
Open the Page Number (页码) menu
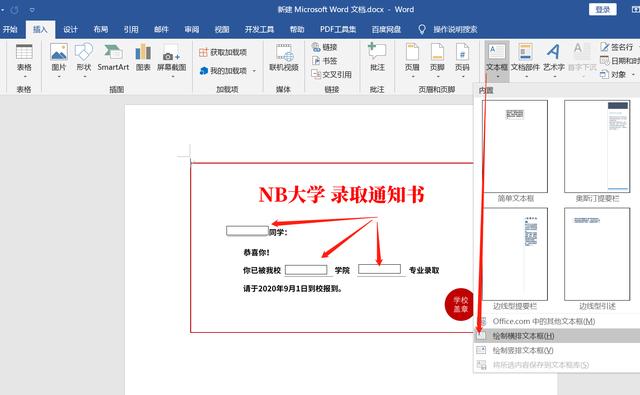pyautogui.click(x=462, y=60)
